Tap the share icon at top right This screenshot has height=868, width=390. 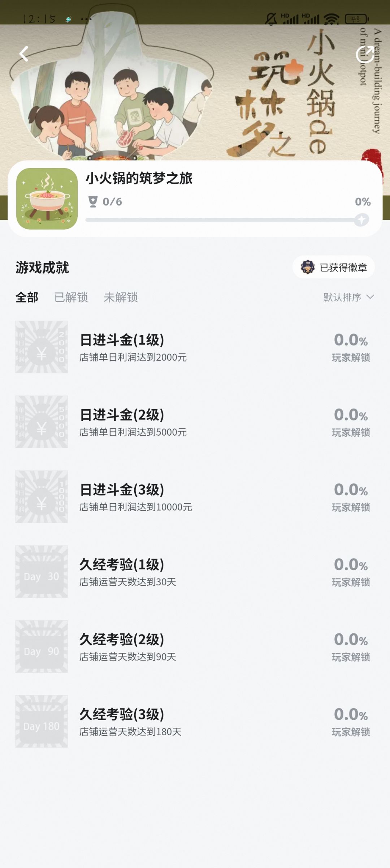pos(365,54)
